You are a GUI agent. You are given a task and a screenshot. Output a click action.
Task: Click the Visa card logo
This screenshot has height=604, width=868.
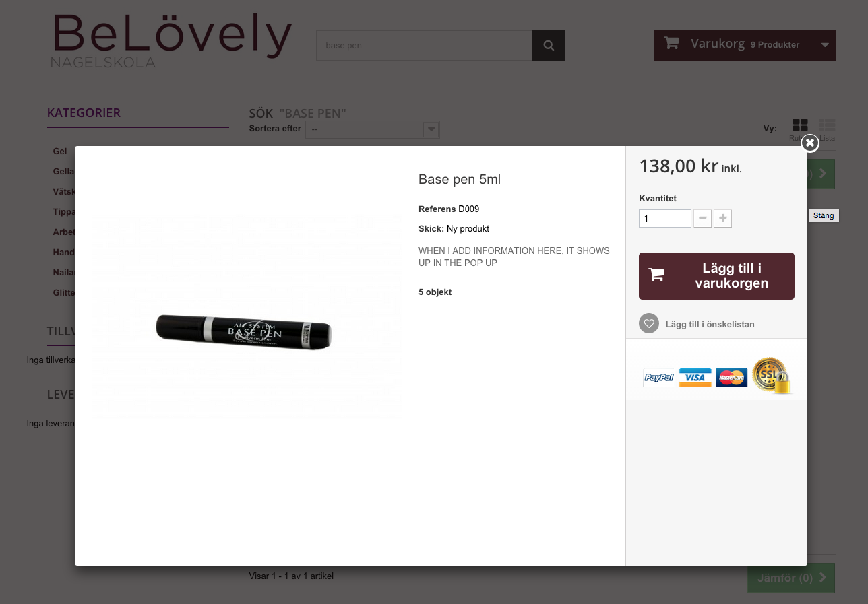(x=695, y=378)
